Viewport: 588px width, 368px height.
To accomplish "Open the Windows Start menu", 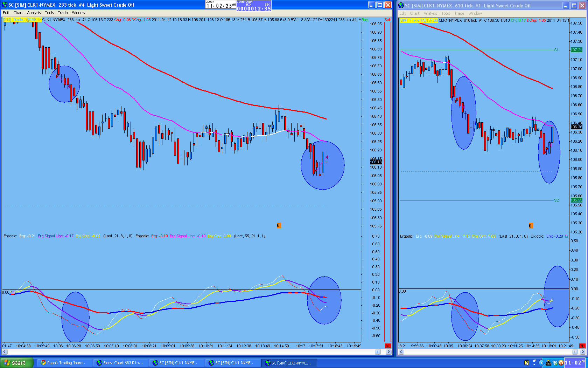I will 17,363.
